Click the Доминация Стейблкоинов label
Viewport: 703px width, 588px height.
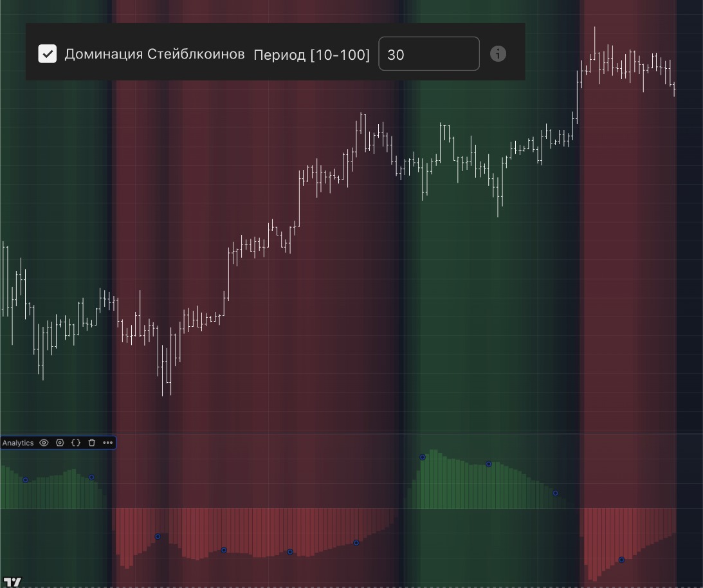point(154,54)
